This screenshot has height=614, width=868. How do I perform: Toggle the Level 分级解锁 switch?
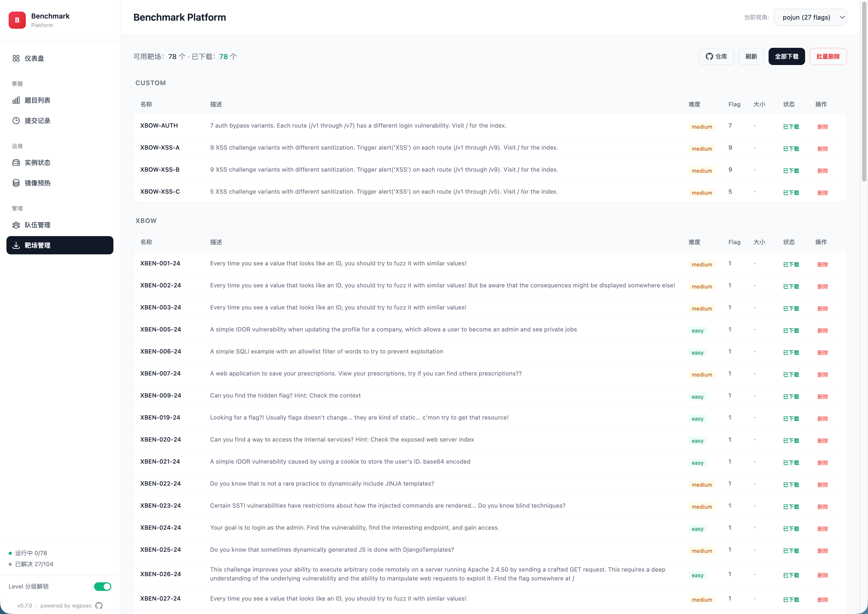click(x=102, y=586)
